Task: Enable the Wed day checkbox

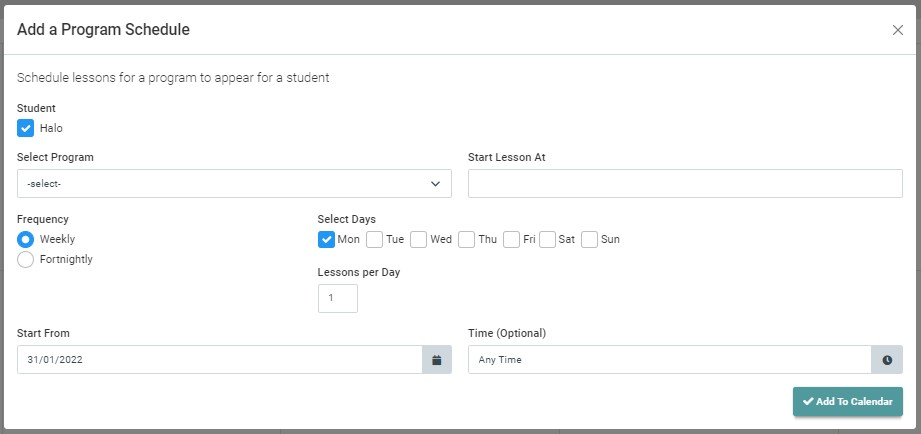Action: [418, 240]
